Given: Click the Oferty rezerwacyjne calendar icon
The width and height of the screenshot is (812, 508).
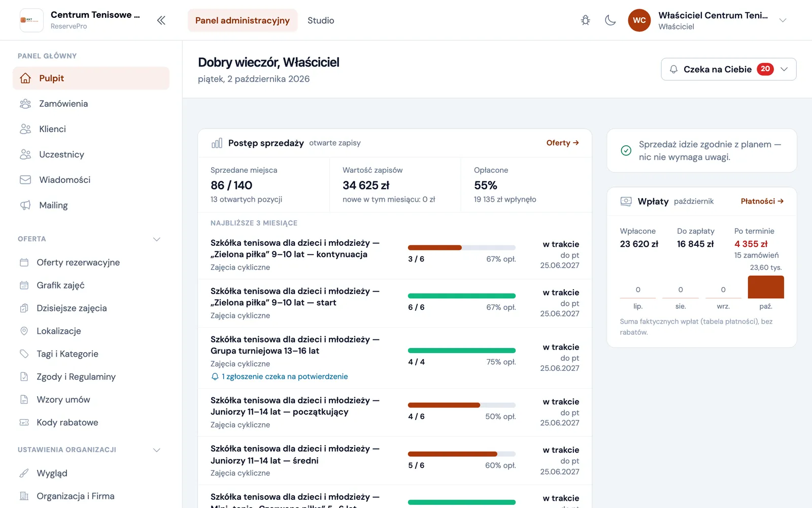Looking at the screenshot, I should pyautogui.click(x=24, y=263).
